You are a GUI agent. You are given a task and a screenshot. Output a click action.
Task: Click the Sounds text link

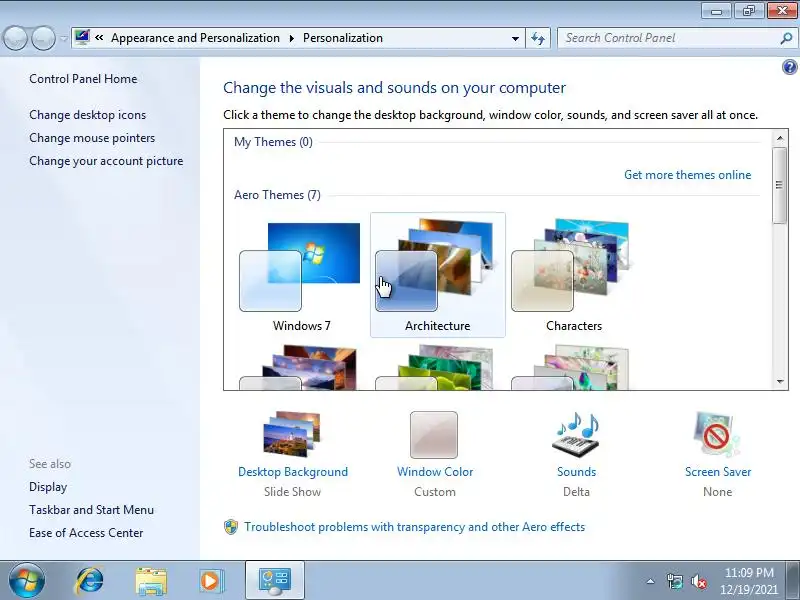[x=577, y=472]
